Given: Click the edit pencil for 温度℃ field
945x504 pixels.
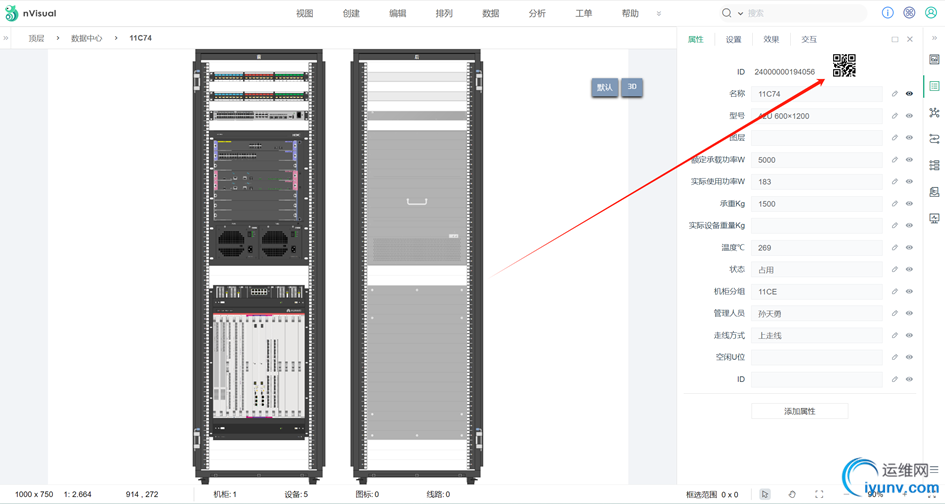Looking at the screenshot, I should [895, 247].
